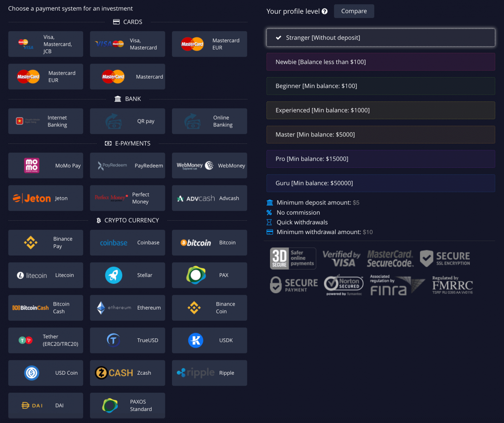Screen dimensions: 504x423
Task: Select PayRedeem e-payment logo
Action: (112, 165)
